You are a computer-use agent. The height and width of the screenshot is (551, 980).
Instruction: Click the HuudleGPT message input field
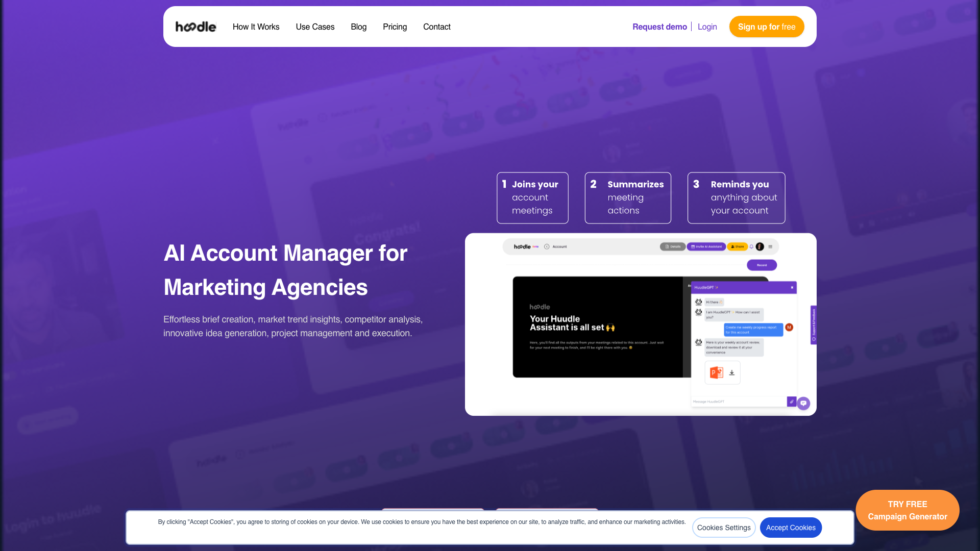point(739,401)
